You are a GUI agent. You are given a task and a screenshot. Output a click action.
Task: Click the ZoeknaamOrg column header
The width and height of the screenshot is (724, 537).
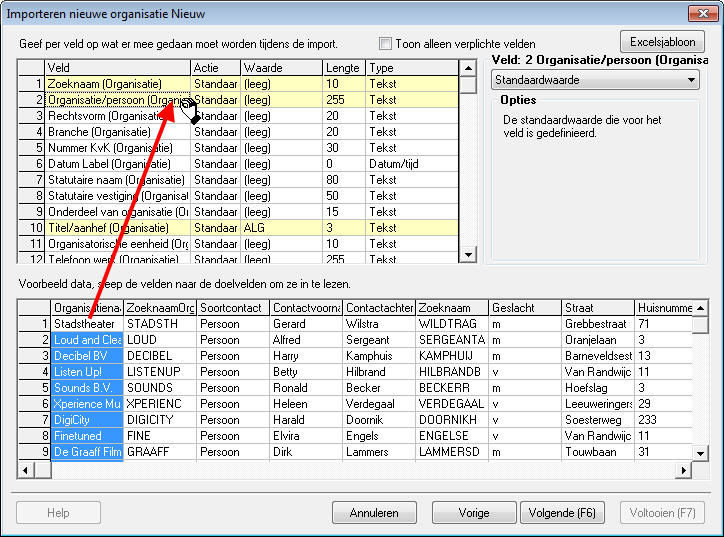160,308
